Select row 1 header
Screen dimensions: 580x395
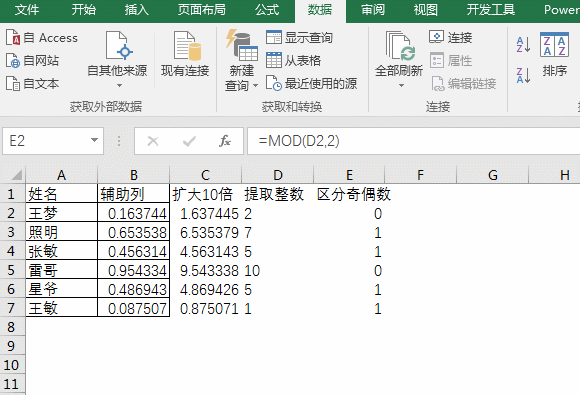tap(13, 193)
